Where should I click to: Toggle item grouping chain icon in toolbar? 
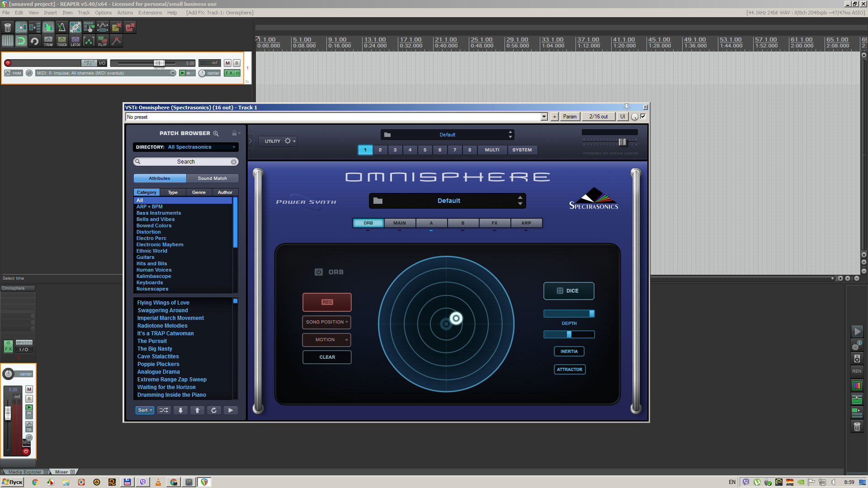coord(75,28)
